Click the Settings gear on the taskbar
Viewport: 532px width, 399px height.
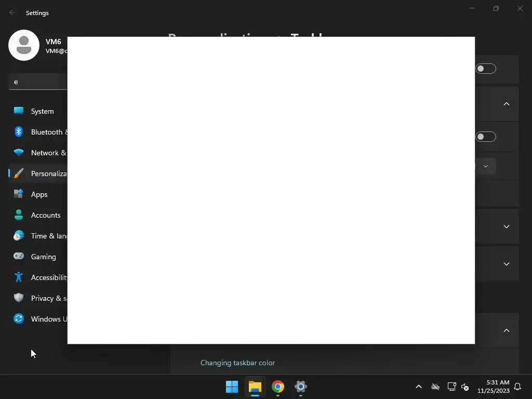(x=301, y=387)
